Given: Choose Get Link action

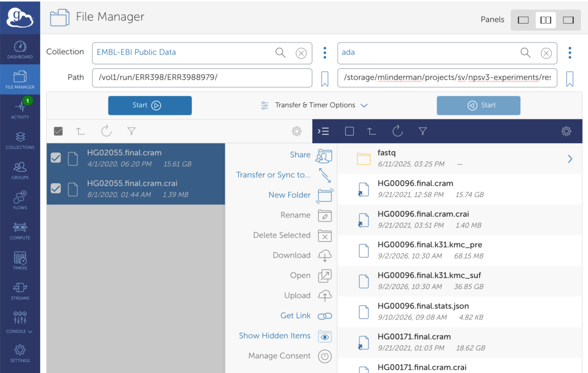Looking at the screenshot, I should [306, 316].
